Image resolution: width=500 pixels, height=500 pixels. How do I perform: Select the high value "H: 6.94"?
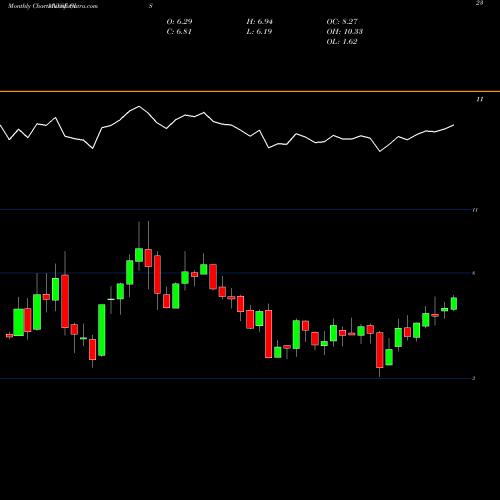pos(259,22)
